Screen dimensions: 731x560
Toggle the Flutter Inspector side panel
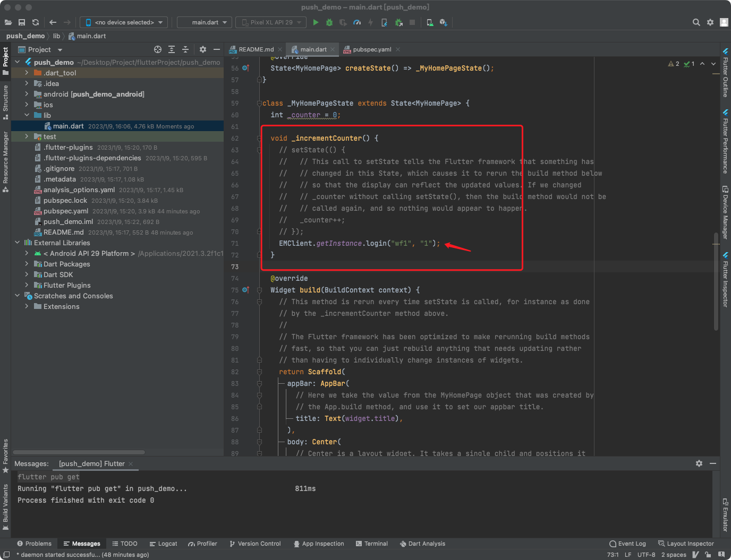[725, 280]
